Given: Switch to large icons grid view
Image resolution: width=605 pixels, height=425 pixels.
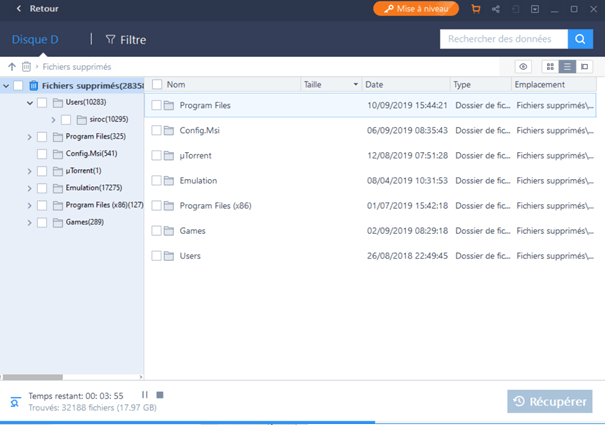Looking at the screenshot, I should click(550, 66).
